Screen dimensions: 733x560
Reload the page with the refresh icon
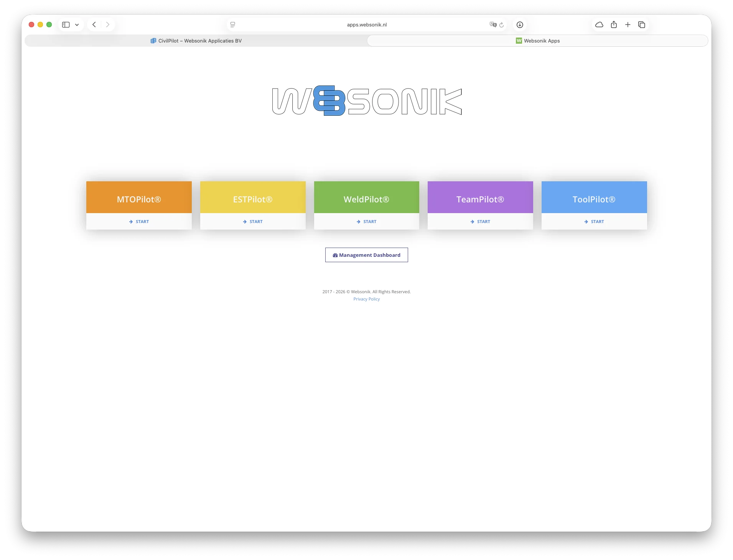[502, 25]
